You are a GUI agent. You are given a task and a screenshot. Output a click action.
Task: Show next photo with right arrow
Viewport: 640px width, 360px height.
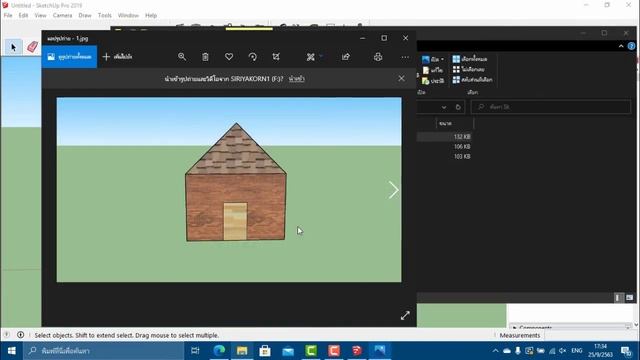point(393,190)
